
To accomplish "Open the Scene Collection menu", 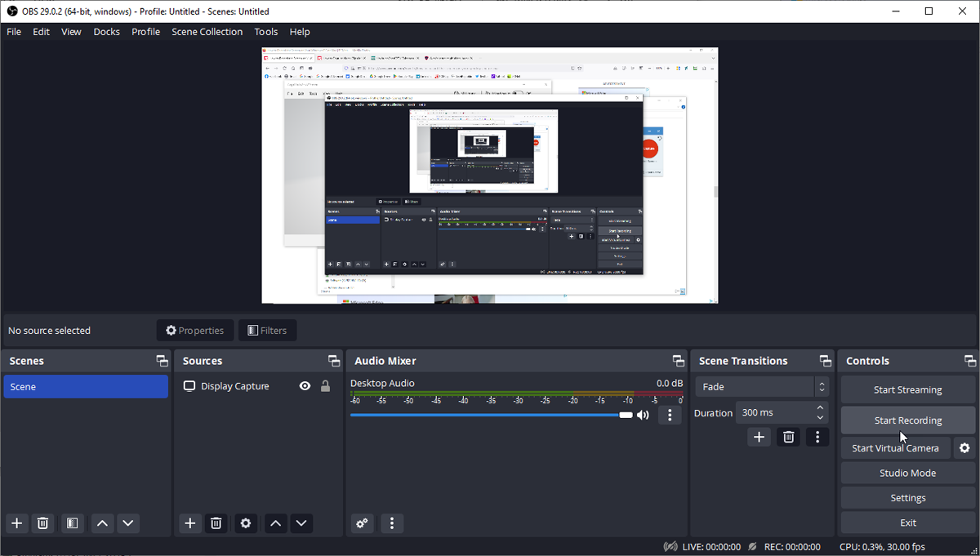I will pos(207,32).
